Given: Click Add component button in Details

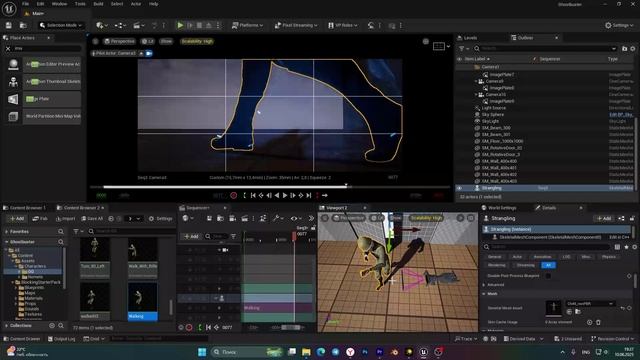Looking at the screenshot, I should 604,219.
